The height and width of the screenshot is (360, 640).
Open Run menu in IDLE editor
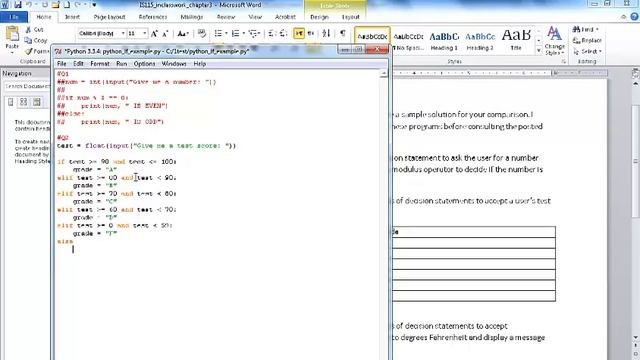point(122,64)
